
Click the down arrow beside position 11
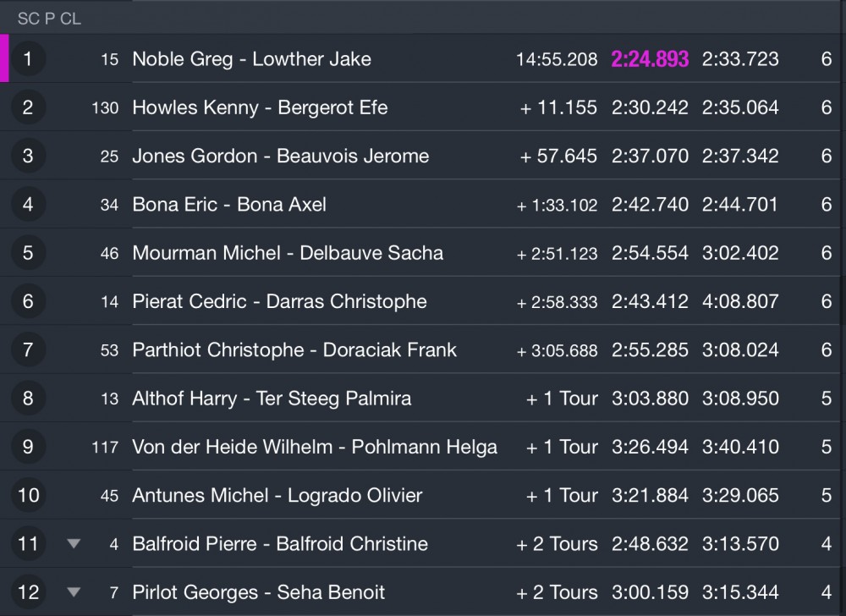pos(74,544)
